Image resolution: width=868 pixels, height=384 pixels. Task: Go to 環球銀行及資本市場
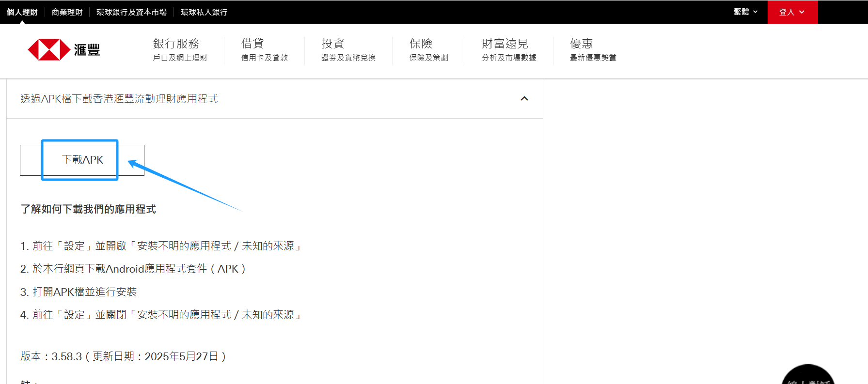coord(131,12)
